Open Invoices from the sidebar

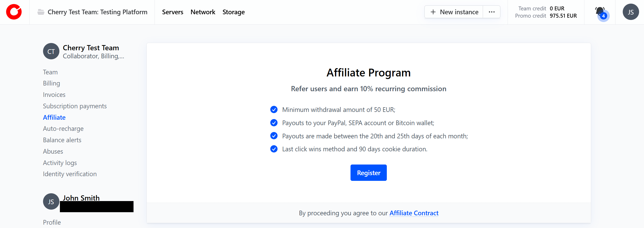click(x=54, y=95)
